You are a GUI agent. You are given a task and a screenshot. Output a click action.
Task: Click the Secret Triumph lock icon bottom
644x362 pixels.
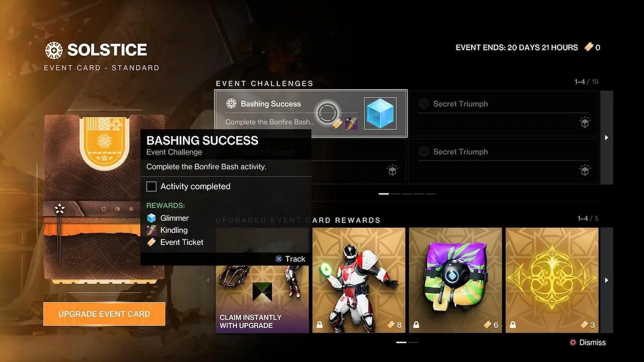584,170
